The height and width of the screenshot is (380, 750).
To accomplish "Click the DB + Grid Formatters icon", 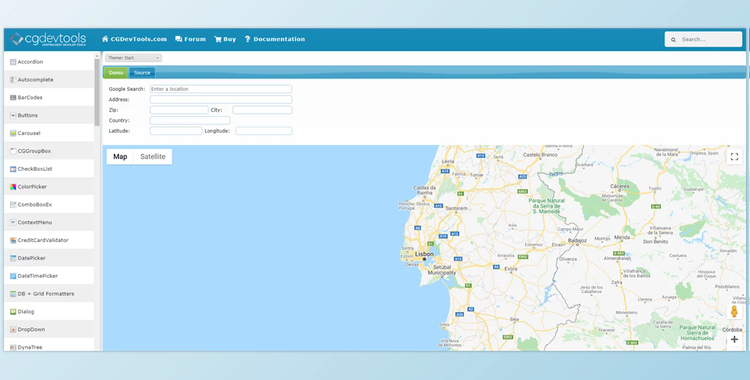I will tap(13, 294).
